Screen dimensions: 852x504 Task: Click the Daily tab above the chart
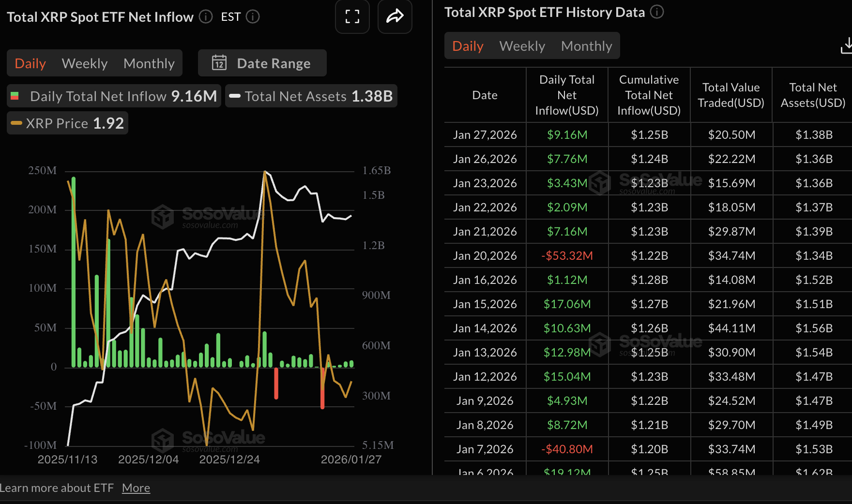click(x=30, y=63)
